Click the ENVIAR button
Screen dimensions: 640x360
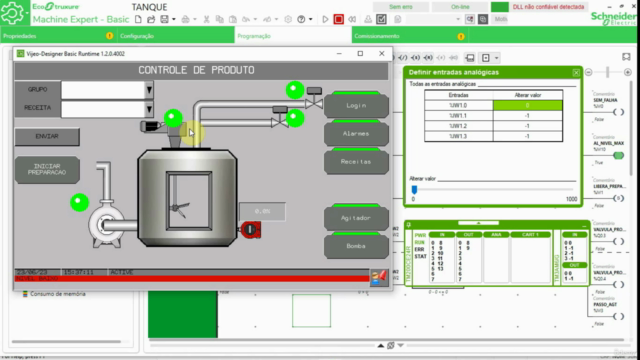coord(47,137)
